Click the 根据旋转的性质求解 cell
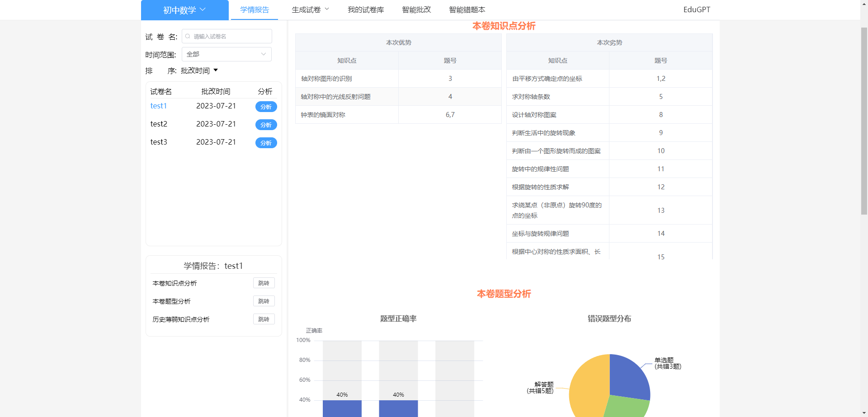Image resolution: width=868 pixels, height=417 pixels. coord(558,187)
